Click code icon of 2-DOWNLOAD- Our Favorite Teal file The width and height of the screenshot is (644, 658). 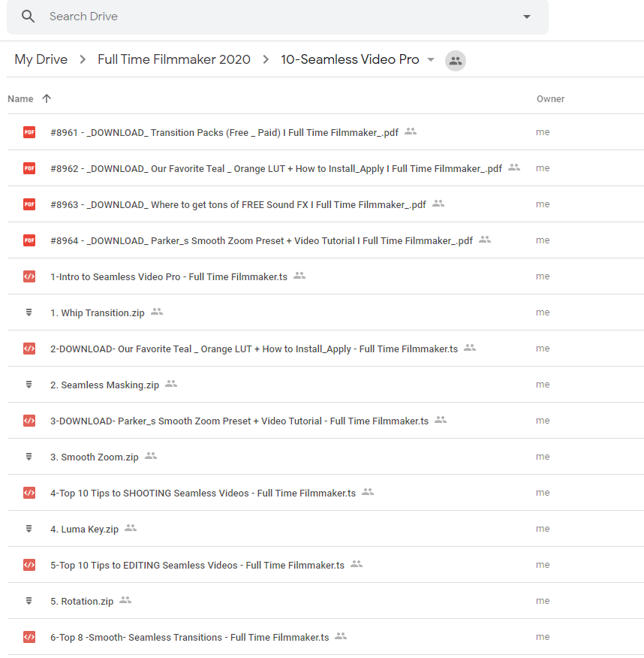[x=29, y=349]
